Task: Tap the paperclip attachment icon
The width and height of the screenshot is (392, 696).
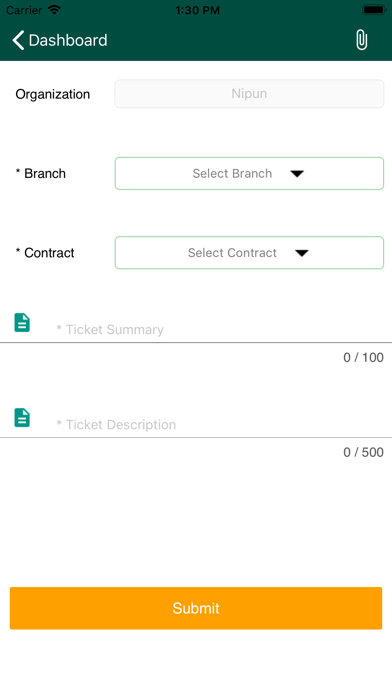Action: tap(361, 40)
